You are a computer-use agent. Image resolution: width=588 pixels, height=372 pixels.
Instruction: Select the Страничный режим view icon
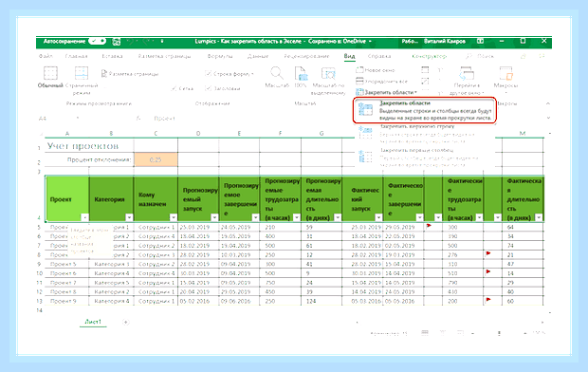coord(82,80)
